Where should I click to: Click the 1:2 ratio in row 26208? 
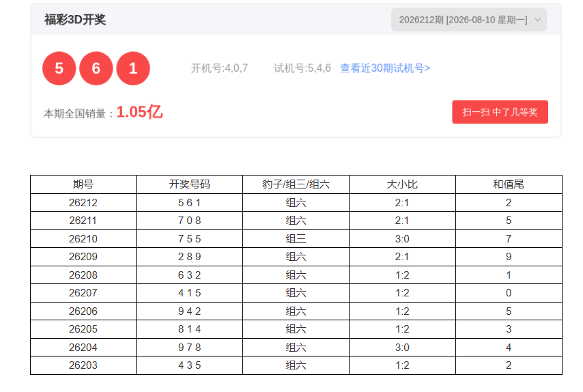pos(402,275)
